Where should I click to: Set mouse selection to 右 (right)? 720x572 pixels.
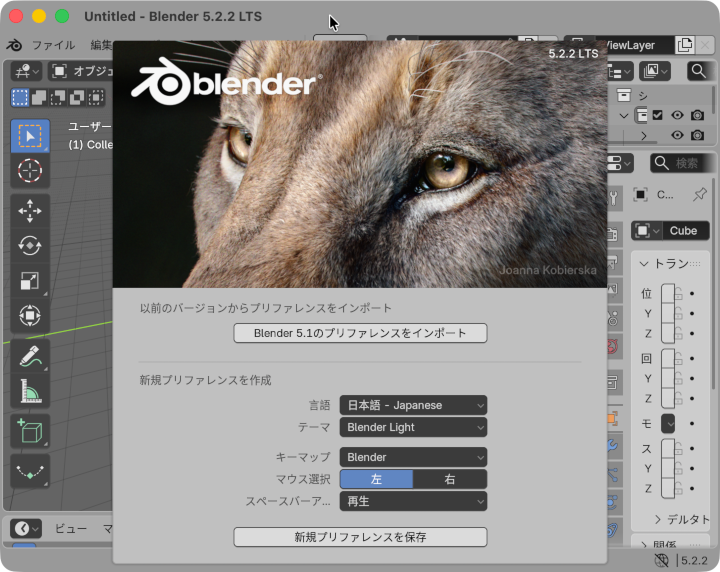(x=450, y=479)
